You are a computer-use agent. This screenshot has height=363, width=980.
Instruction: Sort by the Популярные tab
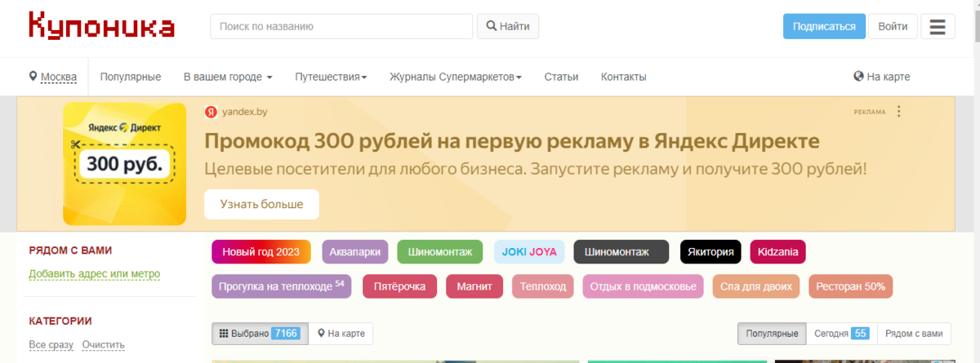point(772,334)
